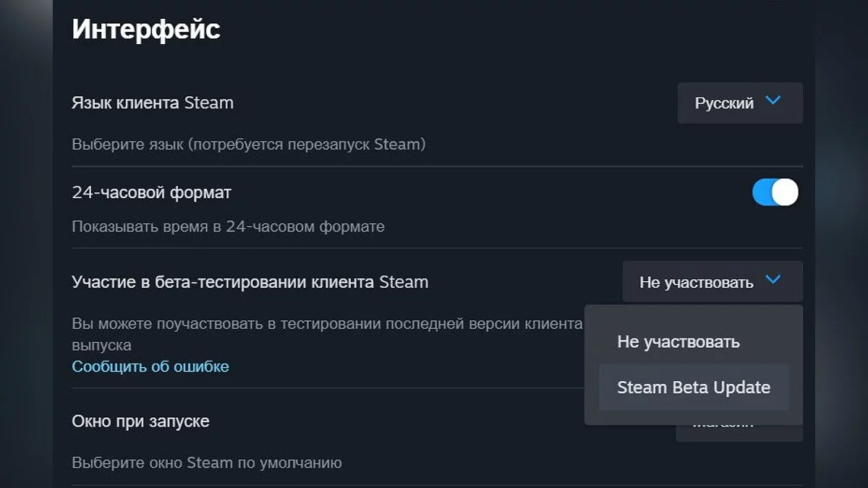868x488 pixels.
Task: Click the Окно при запуске label
Action: pyautogui.click(x=141, y=421)
